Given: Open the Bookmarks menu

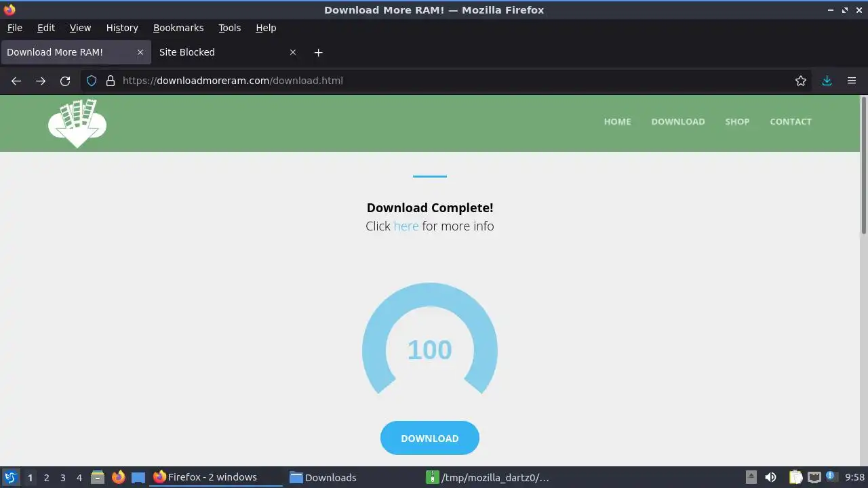Looking at the screenshot, I should click(178, 28).
